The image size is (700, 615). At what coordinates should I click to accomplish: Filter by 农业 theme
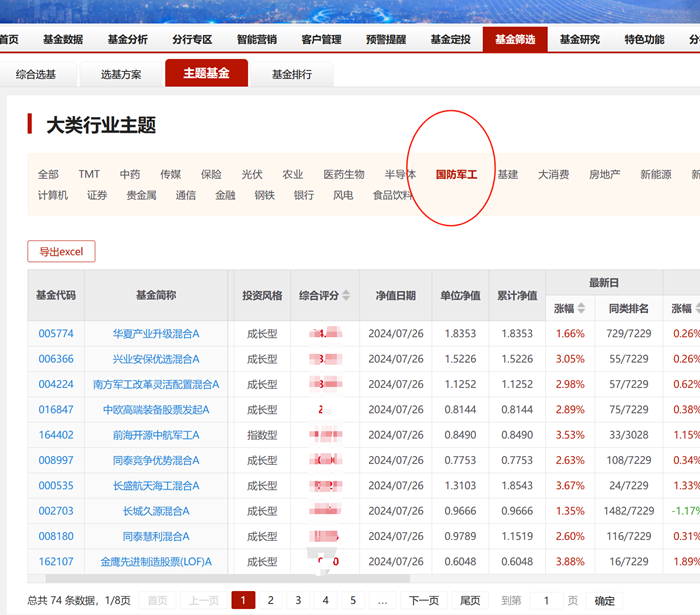click(x=292, y=174)
